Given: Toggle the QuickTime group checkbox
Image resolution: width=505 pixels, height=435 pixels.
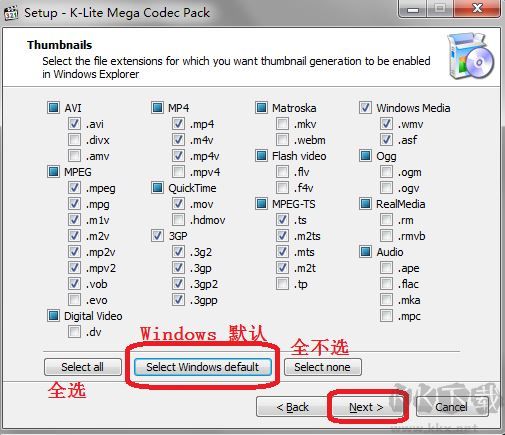Looking at the screenshot, I should (157, 188).
